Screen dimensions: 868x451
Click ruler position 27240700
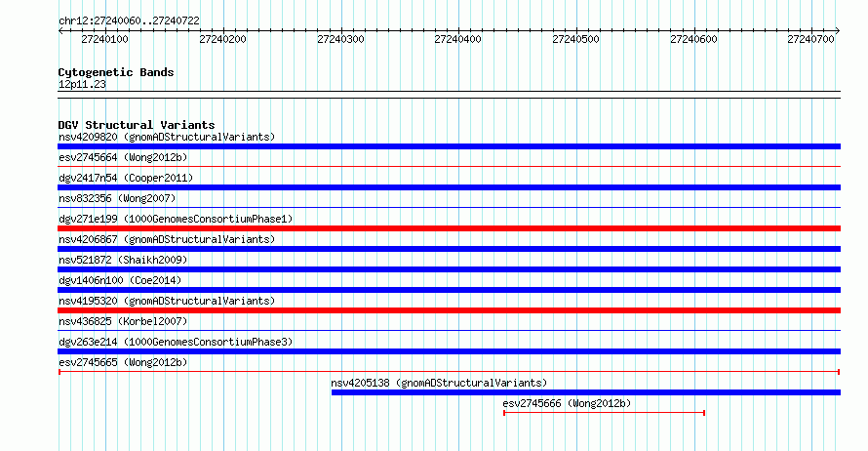[x=811, y=39]
